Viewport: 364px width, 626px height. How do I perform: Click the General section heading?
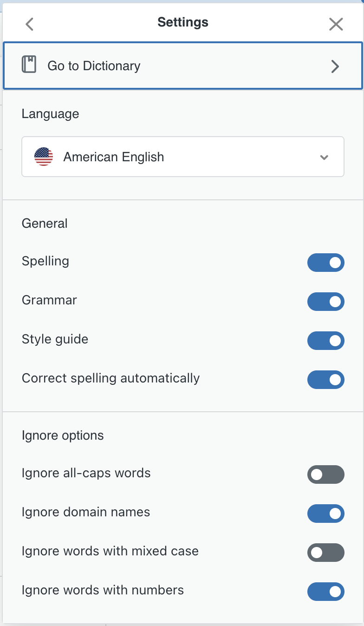point(45,224)
